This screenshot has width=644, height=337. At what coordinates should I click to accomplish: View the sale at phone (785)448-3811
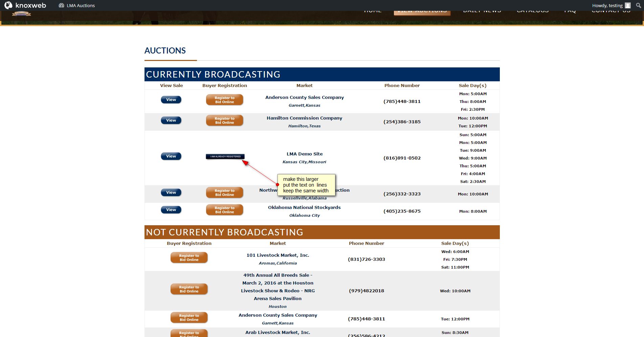click(171, 100)
